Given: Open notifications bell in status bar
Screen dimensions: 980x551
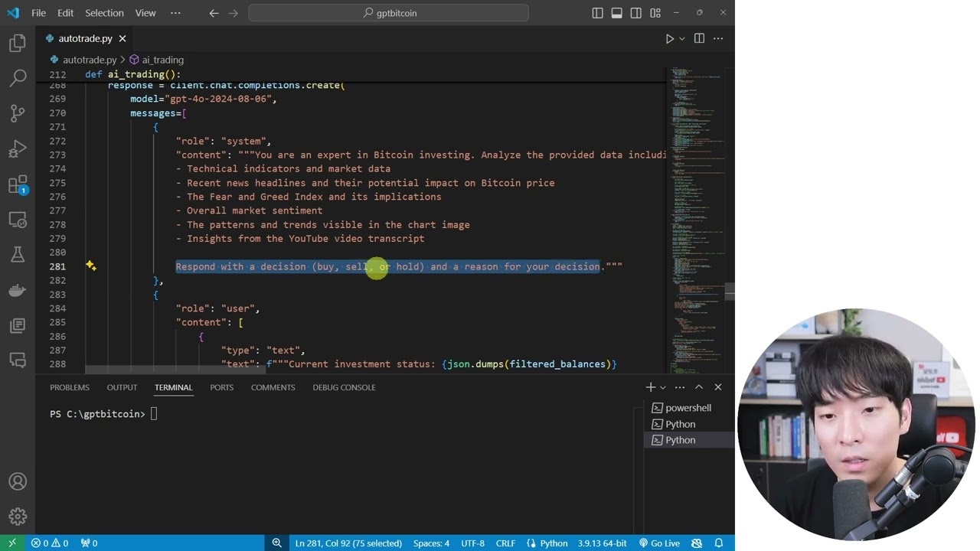Looking at the screenshot, I should [x=719, y=543].
